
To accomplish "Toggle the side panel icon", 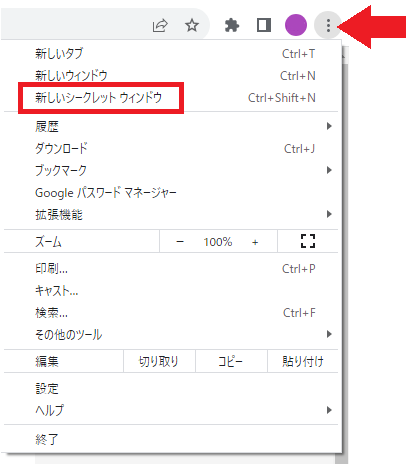I will tap(264, 25).
